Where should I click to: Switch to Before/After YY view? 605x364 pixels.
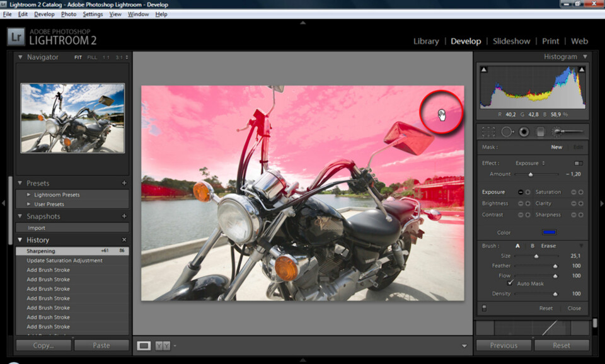163,346
